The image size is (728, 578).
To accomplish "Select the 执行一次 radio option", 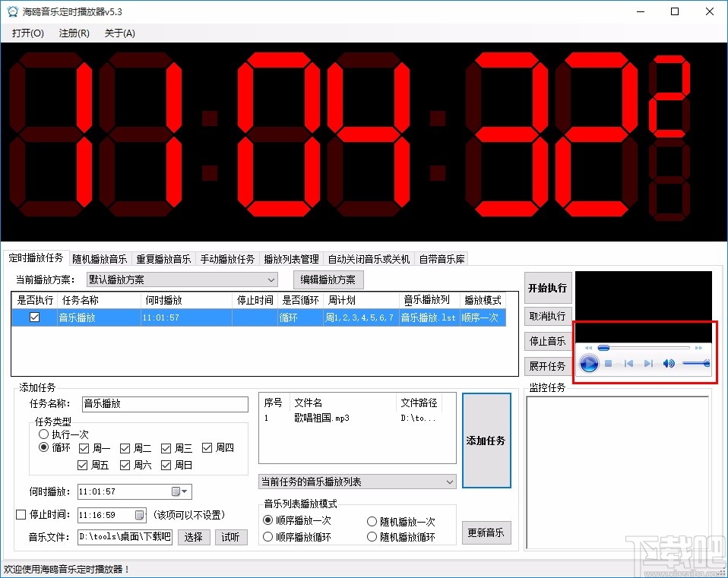I will tap(44, 434).
